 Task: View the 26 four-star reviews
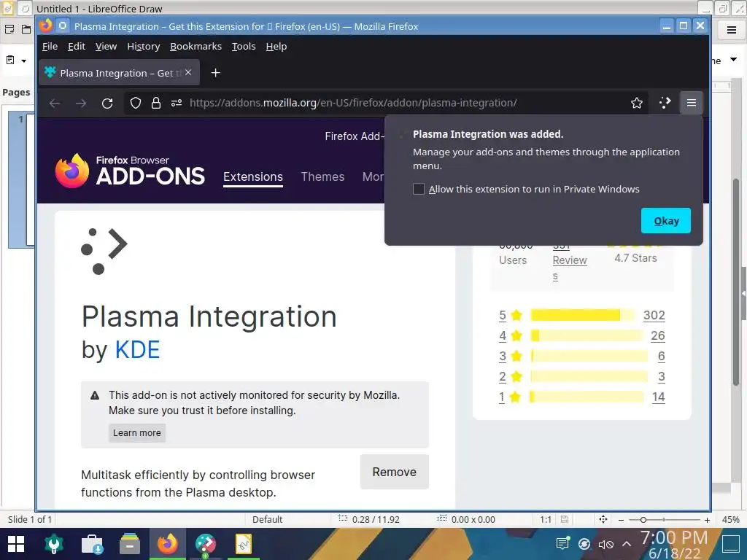tap(658, 335)
